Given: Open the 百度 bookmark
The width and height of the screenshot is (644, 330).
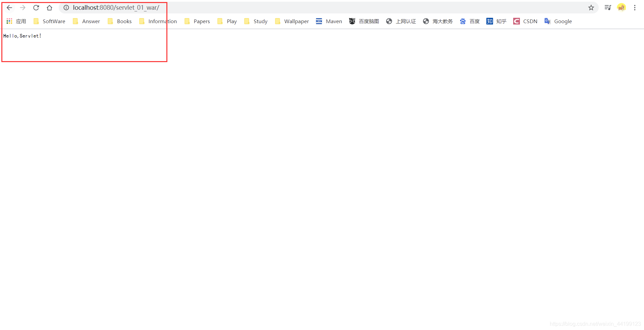Looking at the screenshot, I should click(x=470, y=21).
